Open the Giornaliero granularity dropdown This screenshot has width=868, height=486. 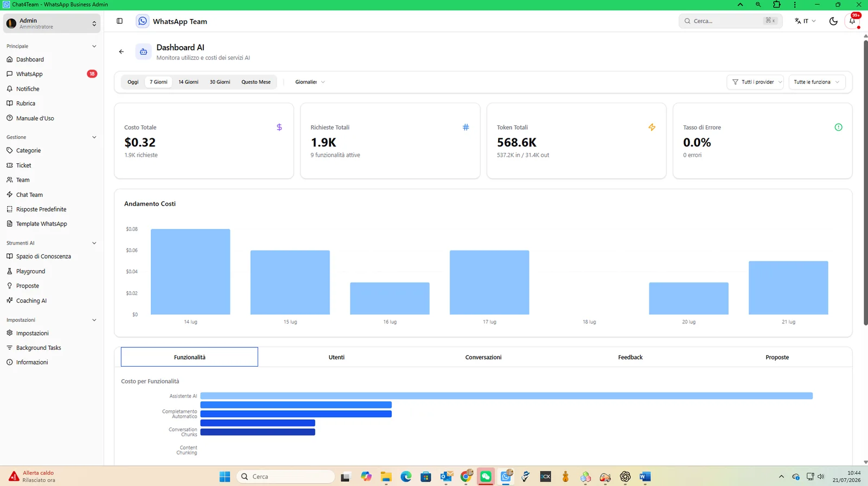pyautogui.click(x=310, y=82)
